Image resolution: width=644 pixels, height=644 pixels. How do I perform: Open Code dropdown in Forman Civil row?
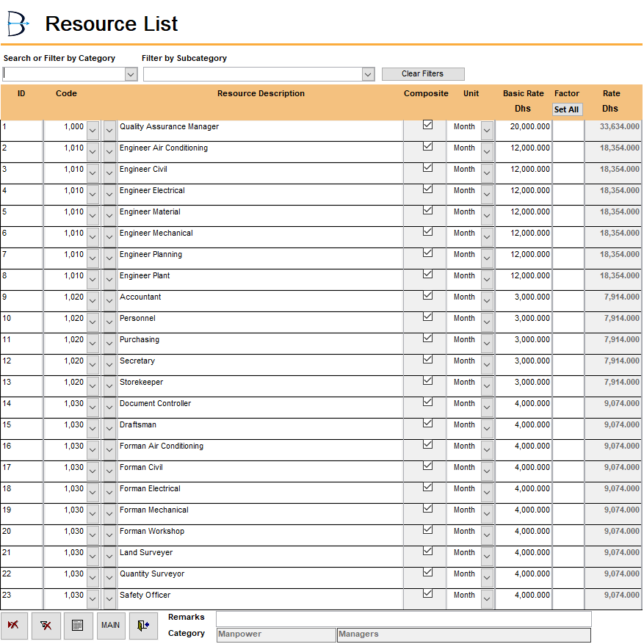pos(93,471)
